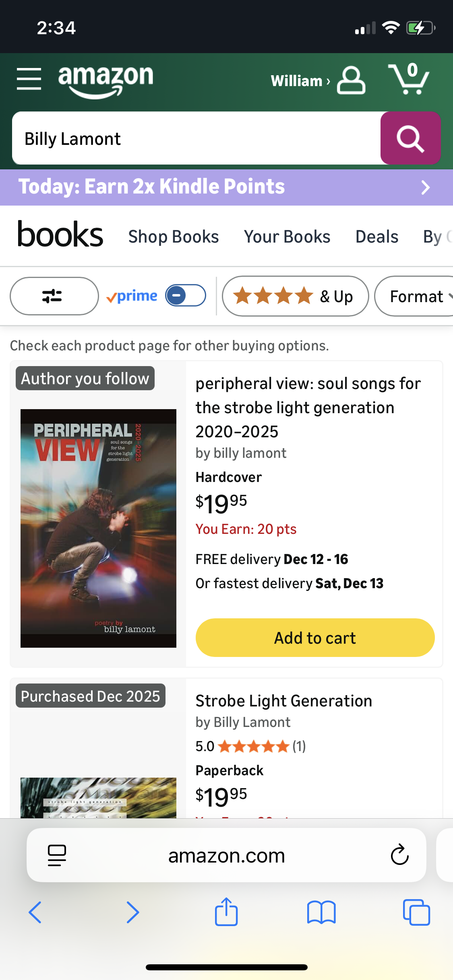Click the Billy Lamont search field

point(197,139)
